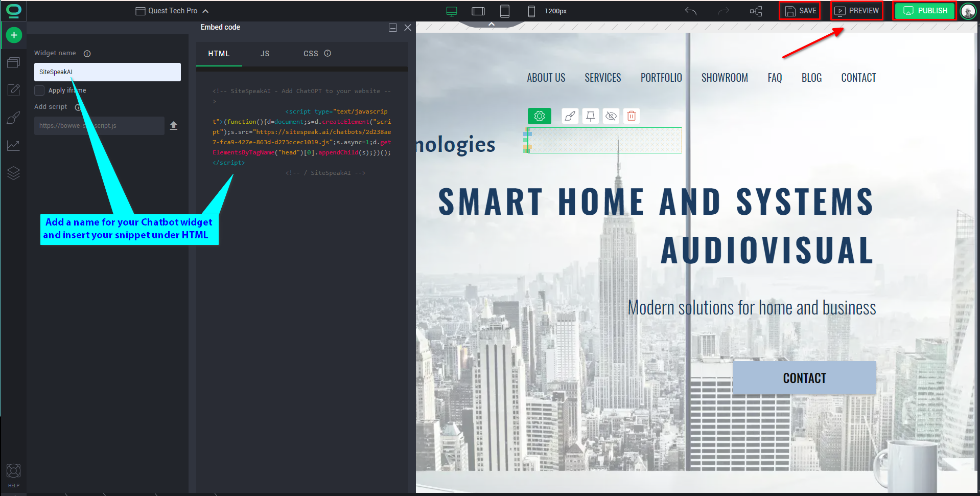The height and width of the screenshot is (496, 980).
Task: Open the edit content pencil icon in sidebar
Action: click(14, 90)
